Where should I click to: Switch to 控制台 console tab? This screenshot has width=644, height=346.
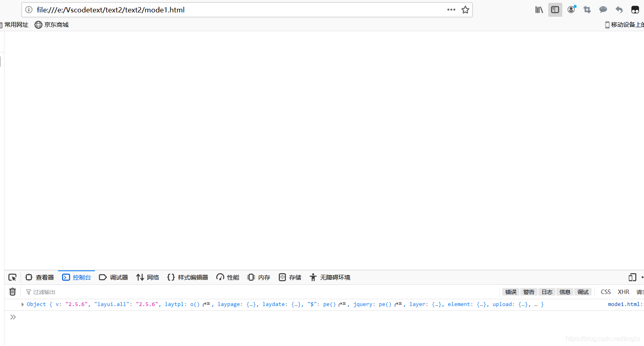click(76, 277)
